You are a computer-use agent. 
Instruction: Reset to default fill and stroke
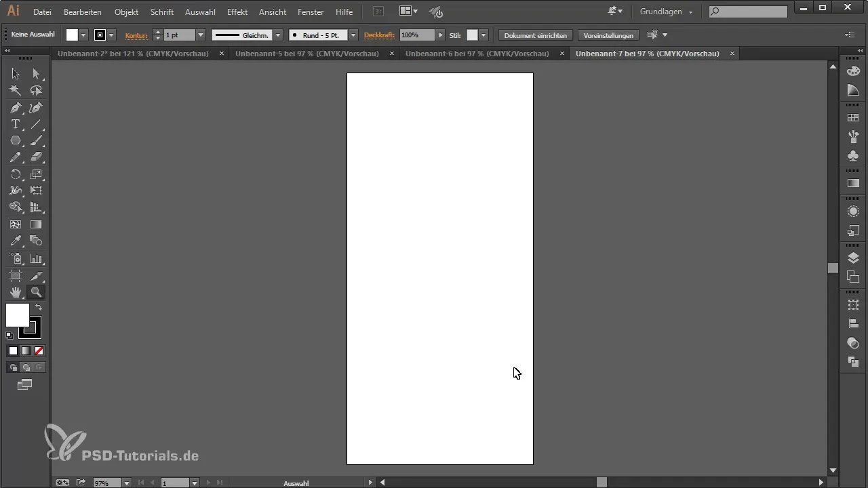[9, 335]
